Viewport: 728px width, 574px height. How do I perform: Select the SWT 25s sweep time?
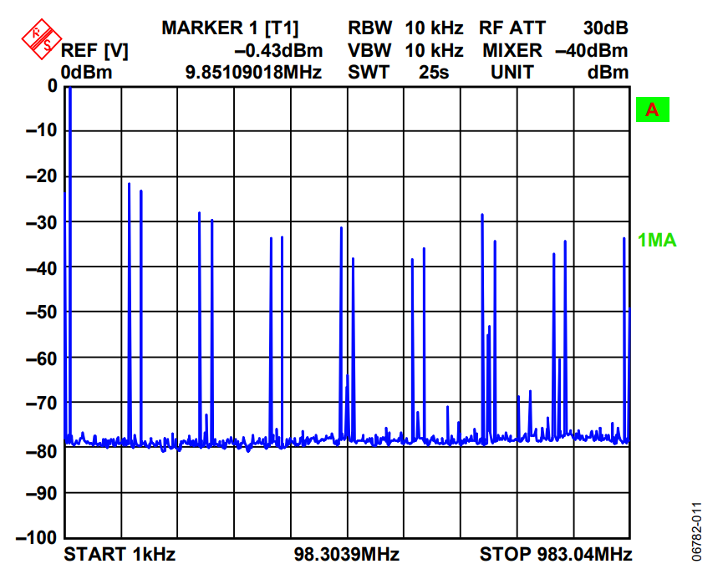[x=399, y=73]
